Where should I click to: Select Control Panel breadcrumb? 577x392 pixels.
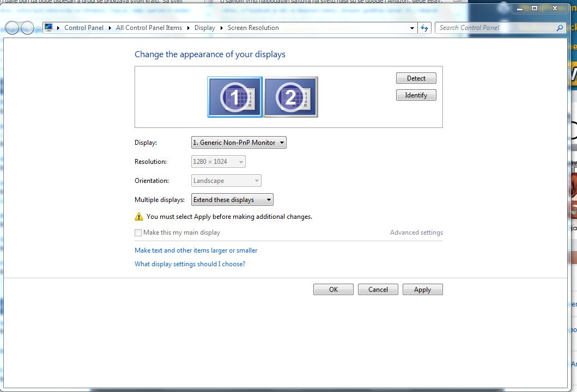coord(84,28)
